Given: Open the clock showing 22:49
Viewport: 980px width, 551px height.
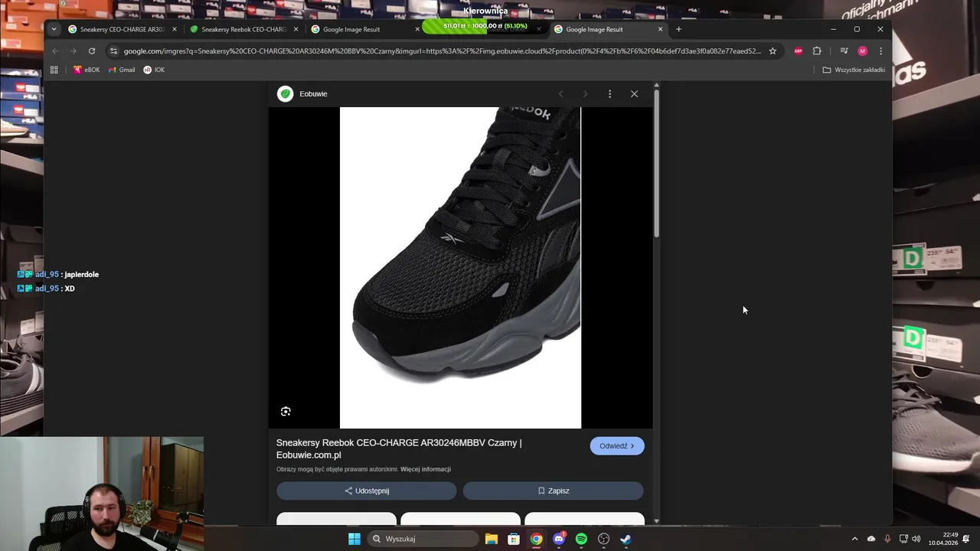Looking at the screenshot, I should 943,539.
